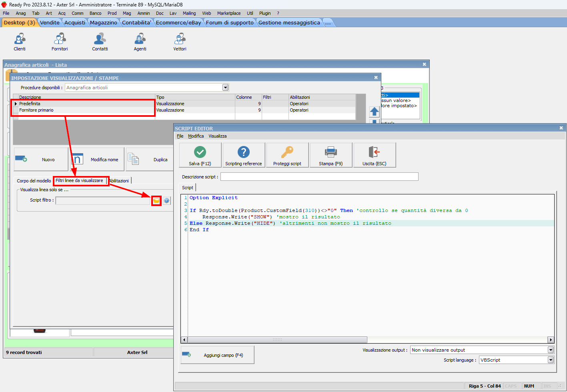Click Uscita (ESC) exit button

pos(375,155)
